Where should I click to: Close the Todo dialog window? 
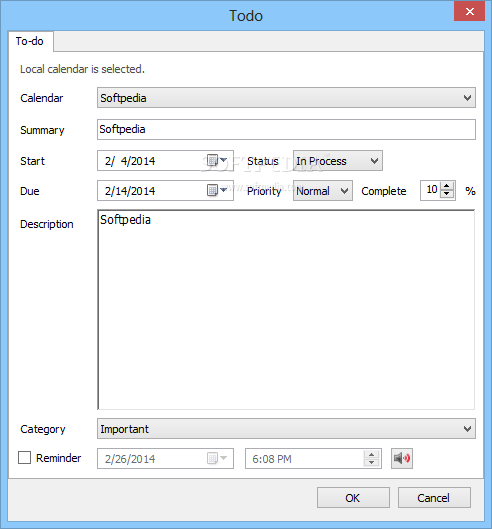(469, 12)
